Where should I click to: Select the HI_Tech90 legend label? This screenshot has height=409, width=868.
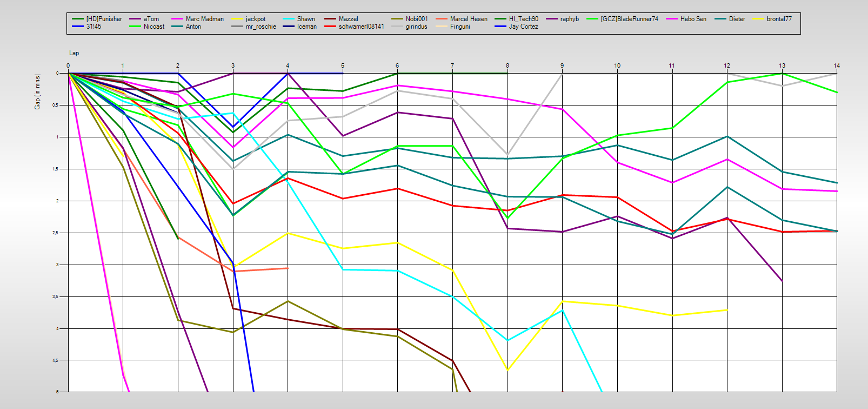tap(523, 19)
